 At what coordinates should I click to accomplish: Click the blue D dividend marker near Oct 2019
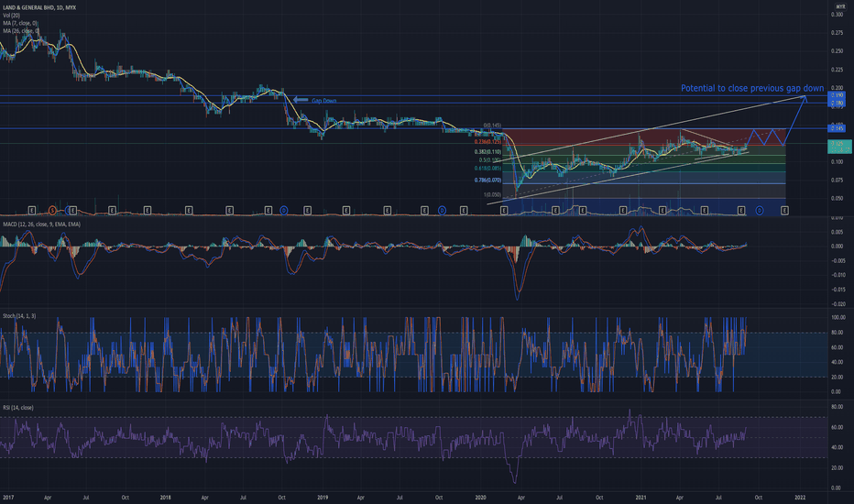443,210
